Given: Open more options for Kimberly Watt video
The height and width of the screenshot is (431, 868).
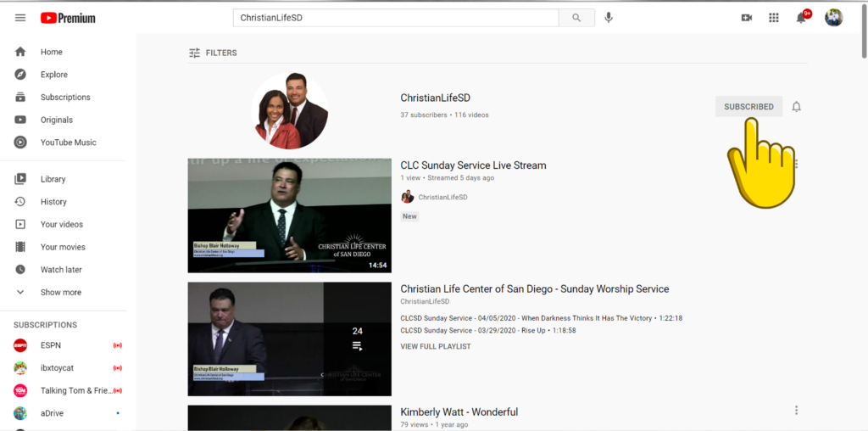Looking at the screenshot, I should pyautogui.click(x=797, y=411).
